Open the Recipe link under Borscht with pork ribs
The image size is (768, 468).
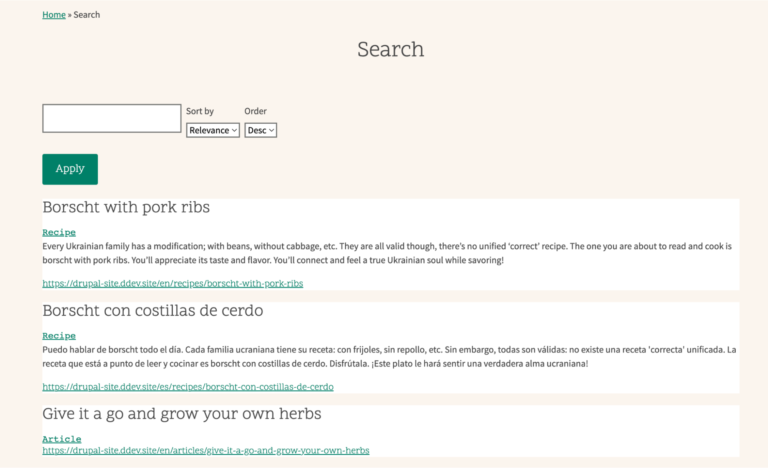click(59, 232)
